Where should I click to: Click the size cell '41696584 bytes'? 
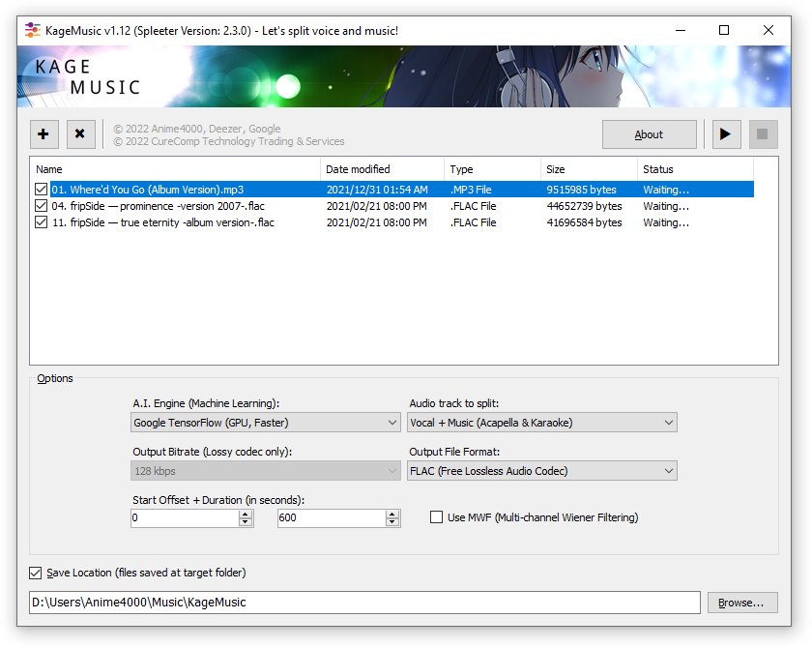(x=584, y=222)
